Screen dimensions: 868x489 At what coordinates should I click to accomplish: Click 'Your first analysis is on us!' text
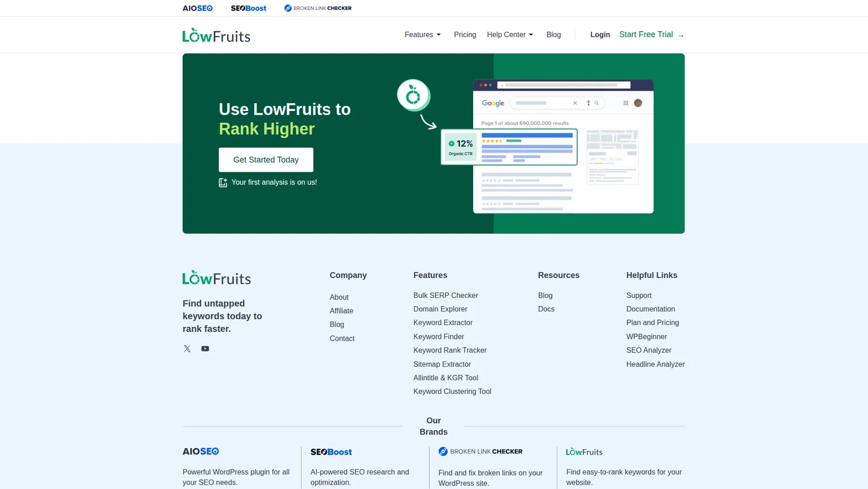coord(274,182)
